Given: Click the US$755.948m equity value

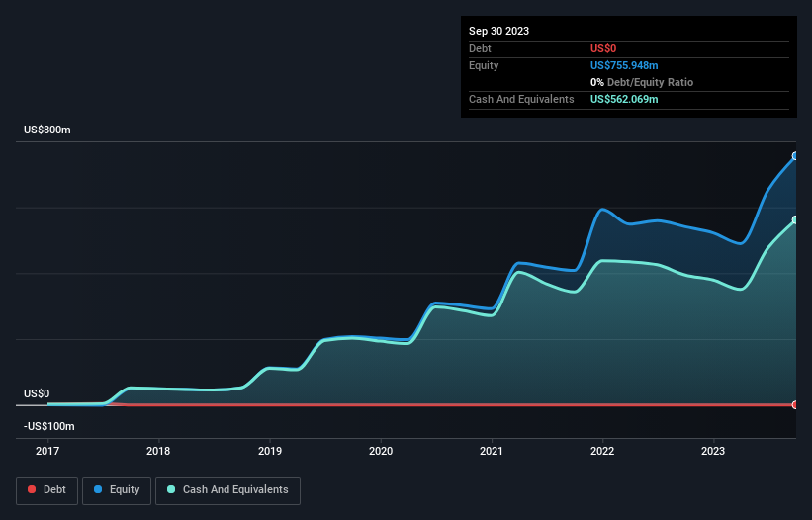Looking at the screenshot, I should coord(624,65).
